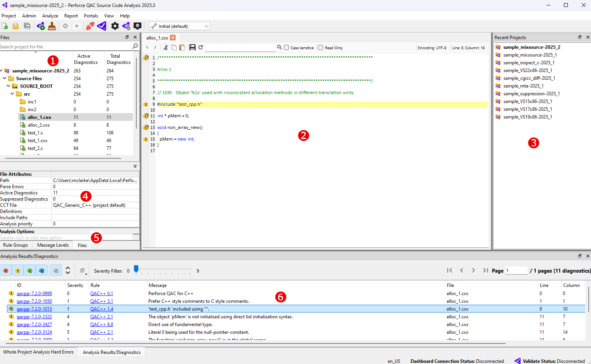Close alloc_1.cxx tab with red X
The height and width of the screenshot is (364, 591).
click(173, 38)
